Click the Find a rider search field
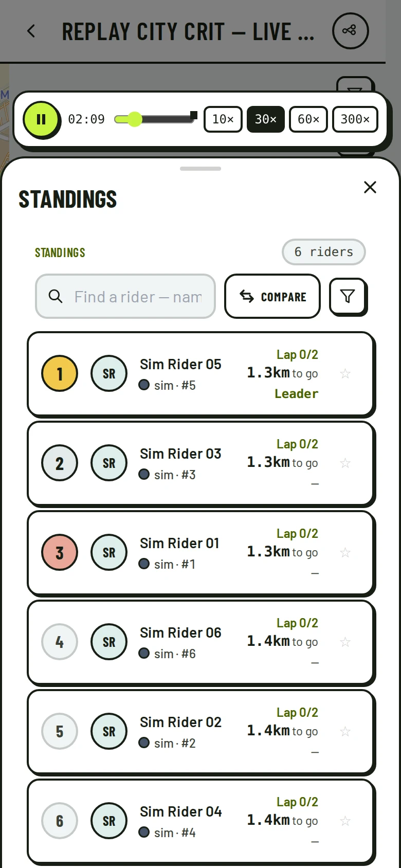The image size is (401, 868). pos(125,296)
